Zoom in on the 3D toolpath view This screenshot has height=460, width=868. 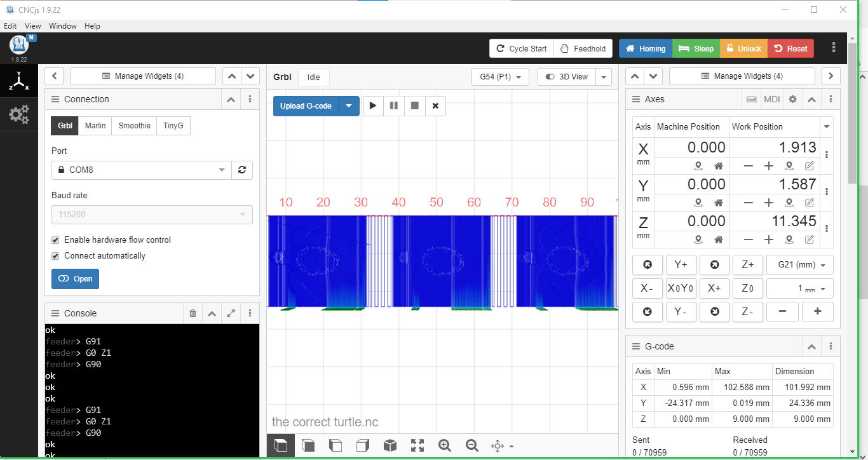tap(445, 445)
